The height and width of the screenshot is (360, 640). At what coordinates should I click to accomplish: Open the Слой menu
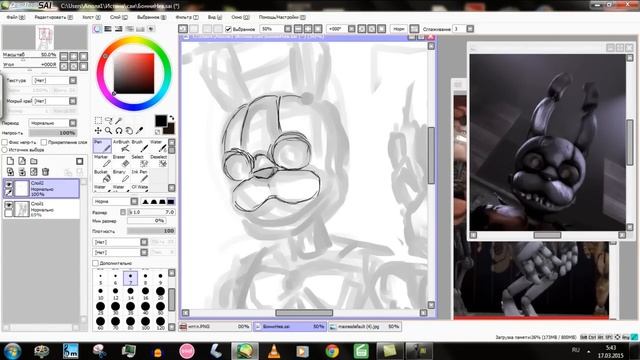click(x=119, y=17)
